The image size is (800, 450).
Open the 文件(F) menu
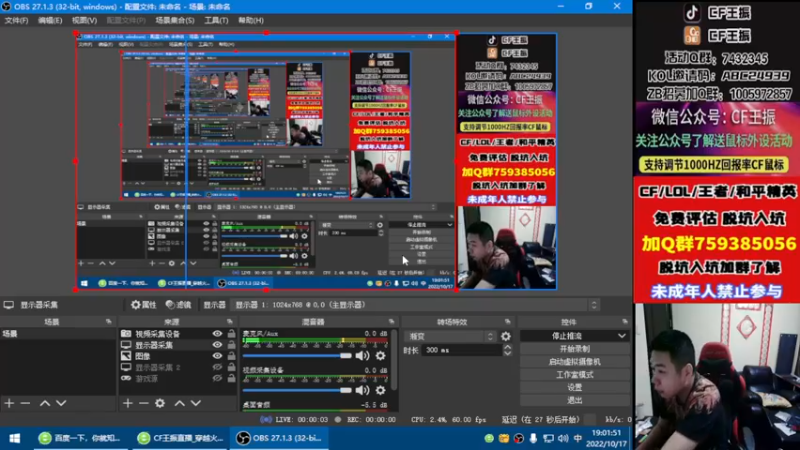point(16,20)
